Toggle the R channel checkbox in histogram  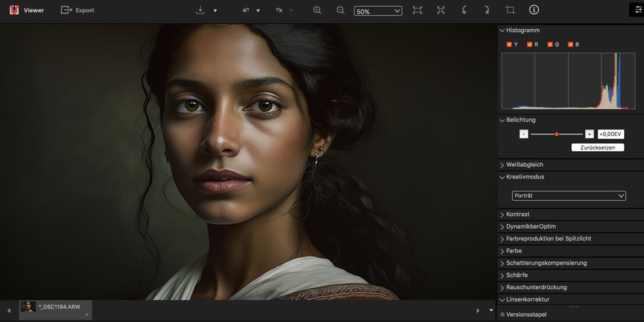click(x=529, y=44)
